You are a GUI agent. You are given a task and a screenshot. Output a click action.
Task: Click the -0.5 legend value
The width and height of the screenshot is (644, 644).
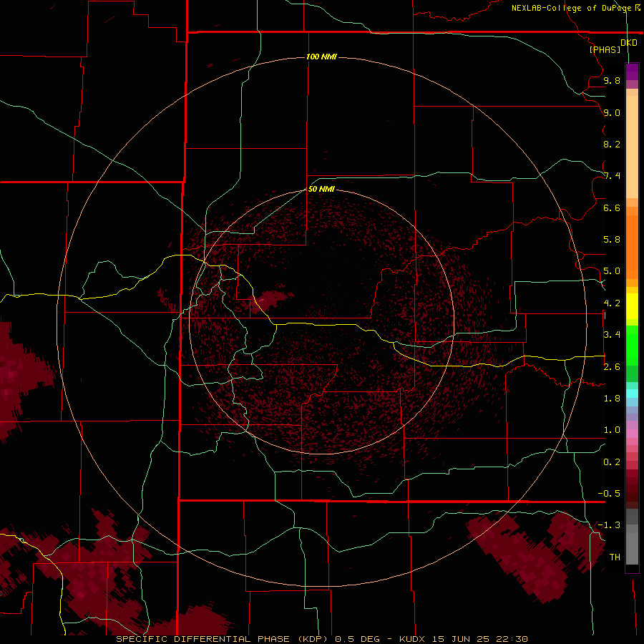(609, 494)
